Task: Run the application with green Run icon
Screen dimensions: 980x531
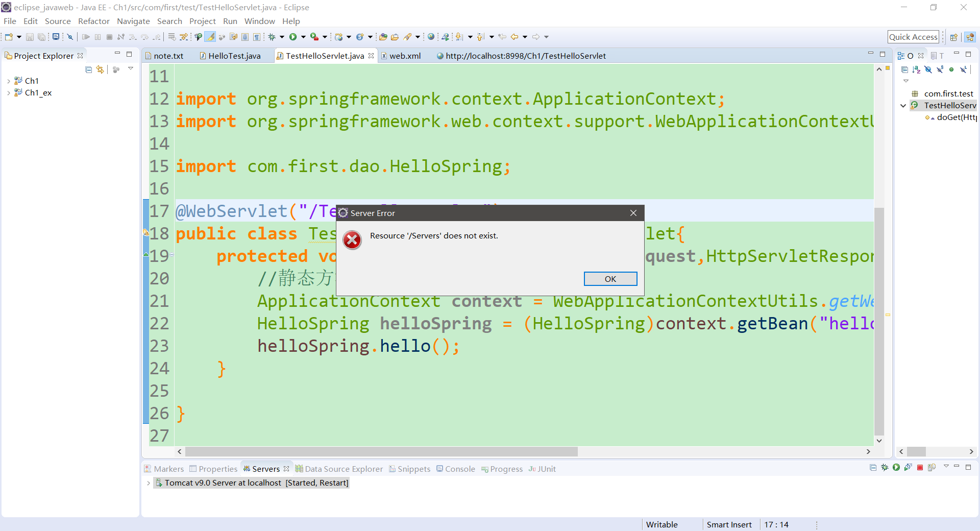Action: coord(292,37)
